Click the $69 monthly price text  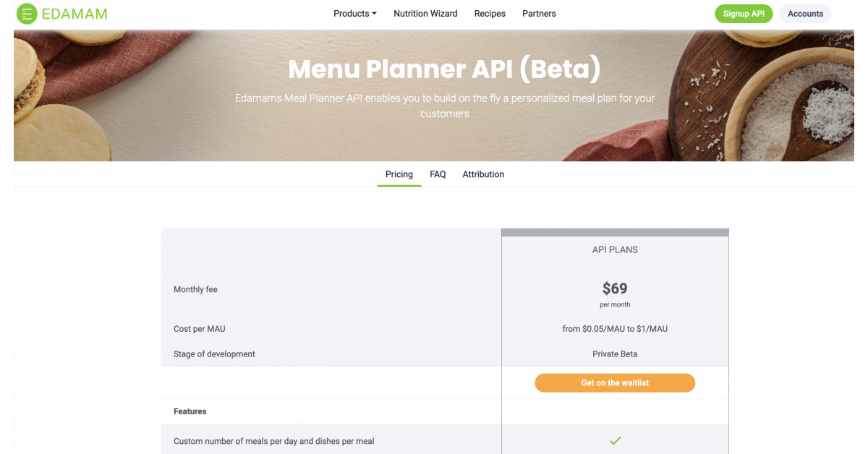coord(615,288)
